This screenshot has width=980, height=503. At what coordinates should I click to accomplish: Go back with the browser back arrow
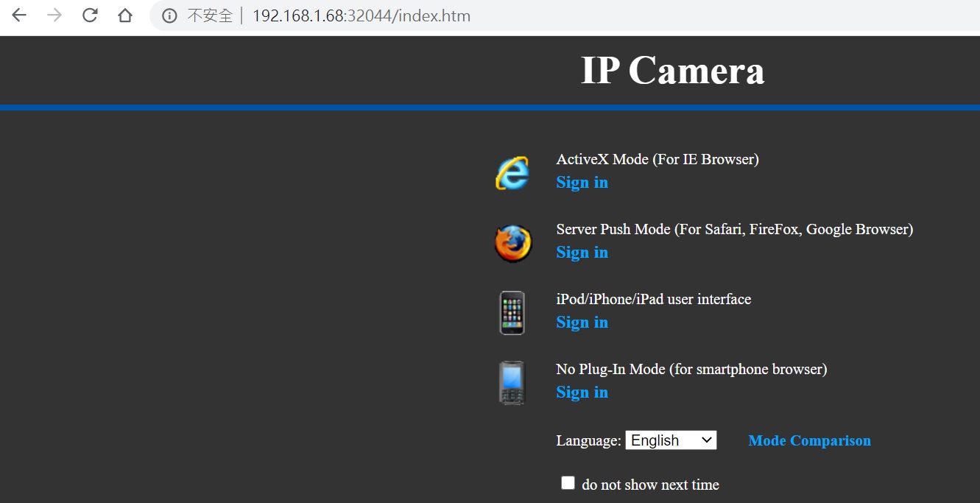coord(19,15)
